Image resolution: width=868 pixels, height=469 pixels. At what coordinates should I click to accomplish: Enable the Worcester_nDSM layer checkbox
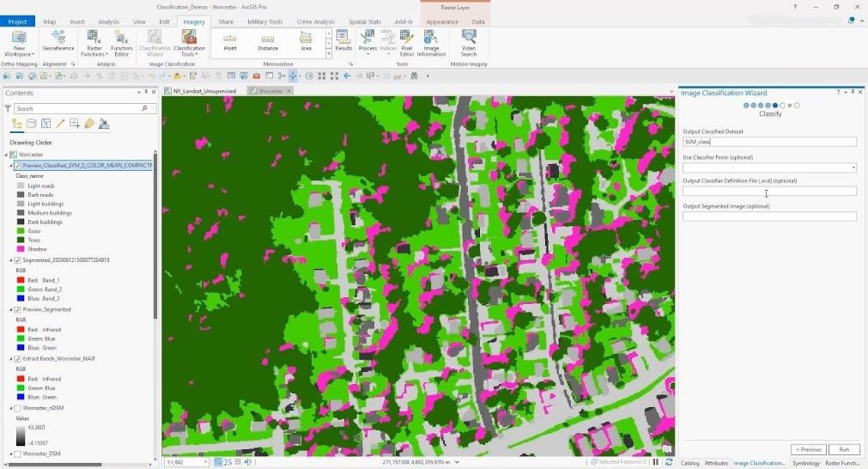(18, 408)
